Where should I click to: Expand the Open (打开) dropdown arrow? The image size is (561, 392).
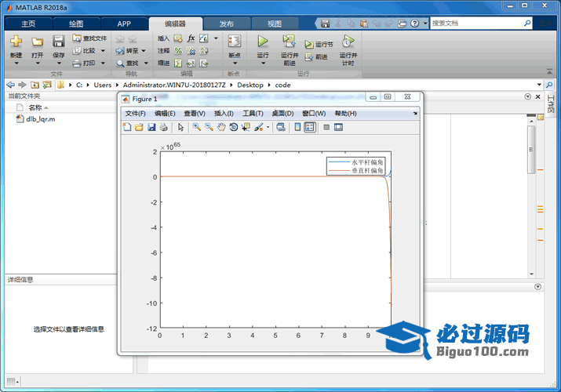(x=38, y=64)
